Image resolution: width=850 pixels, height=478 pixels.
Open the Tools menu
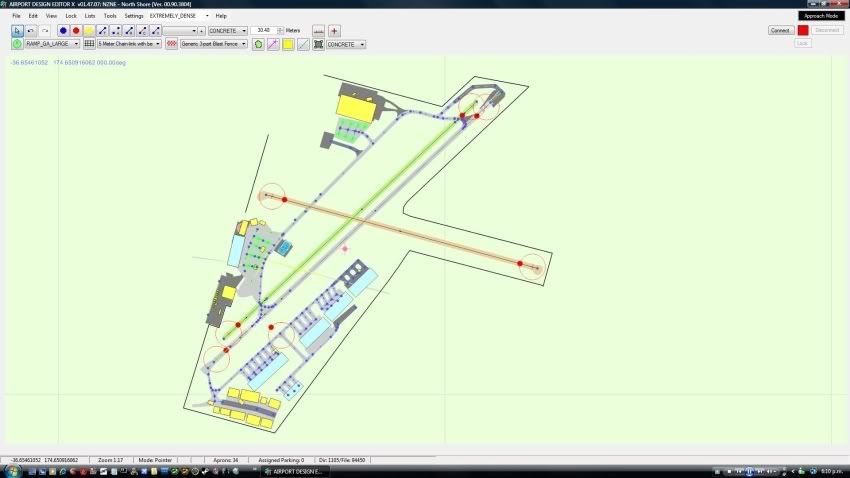[x=110, y=16]
